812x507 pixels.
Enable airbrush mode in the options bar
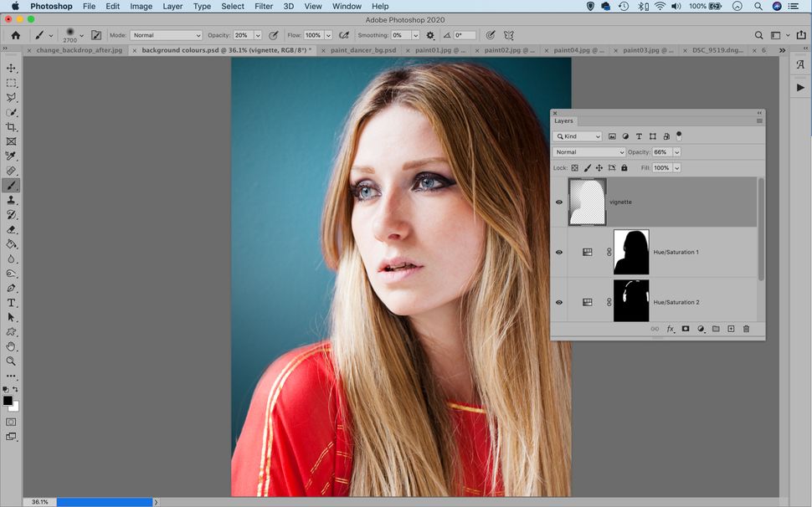coord(344,35)
